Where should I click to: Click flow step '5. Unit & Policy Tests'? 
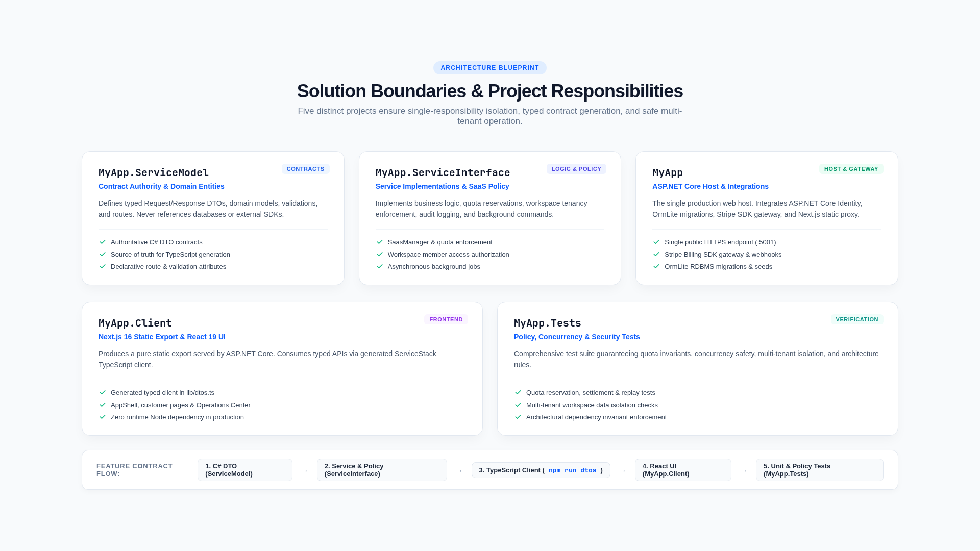tap(819, 470)
